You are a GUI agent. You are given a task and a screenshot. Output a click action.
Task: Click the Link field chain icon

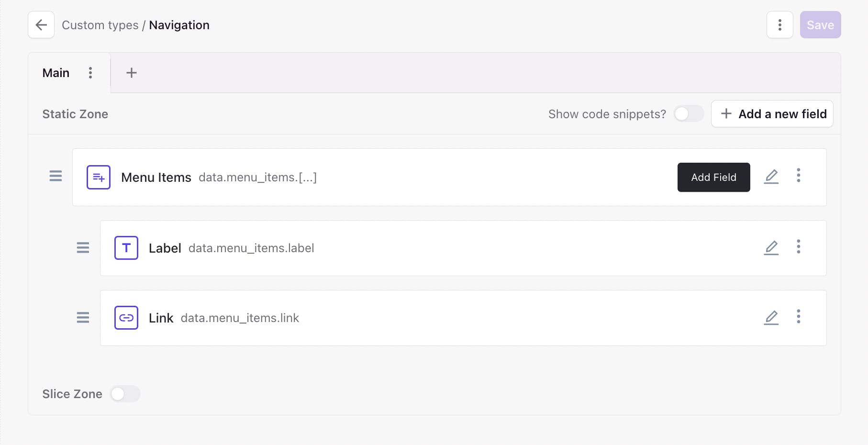point(126,318)
